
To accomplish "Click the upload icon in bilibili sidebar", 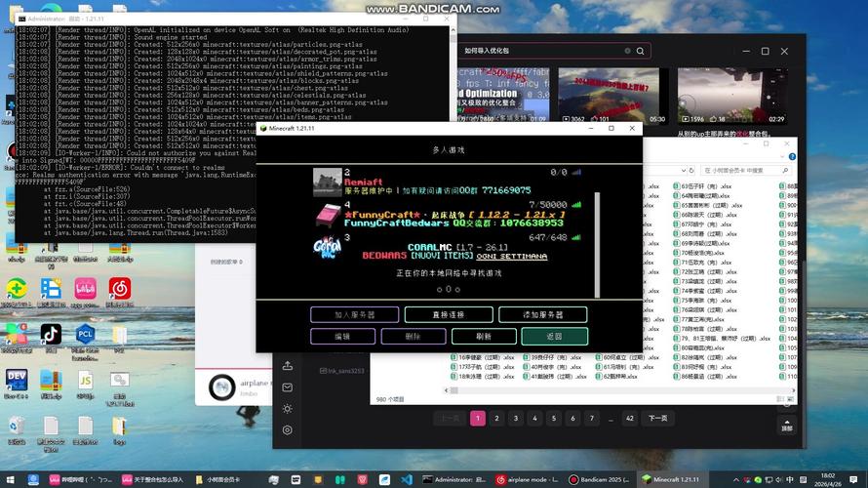I will point(288,366).
